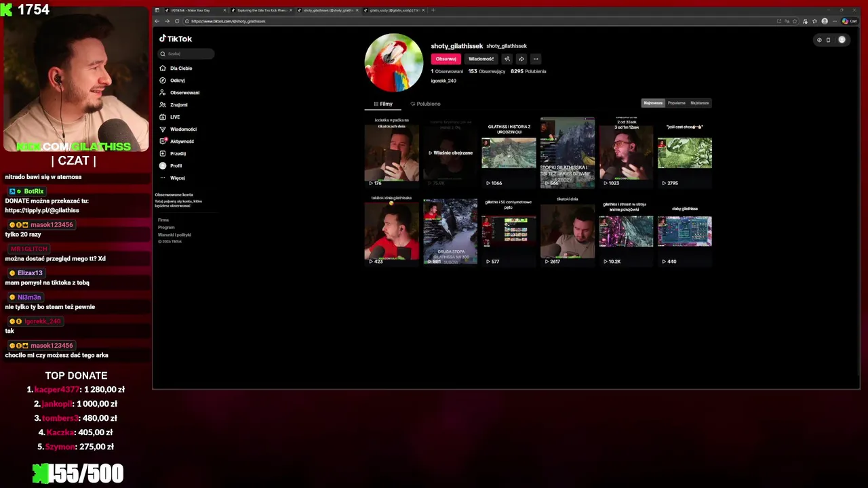
Task: Click the Program footer link
Action: click(166, 228)
